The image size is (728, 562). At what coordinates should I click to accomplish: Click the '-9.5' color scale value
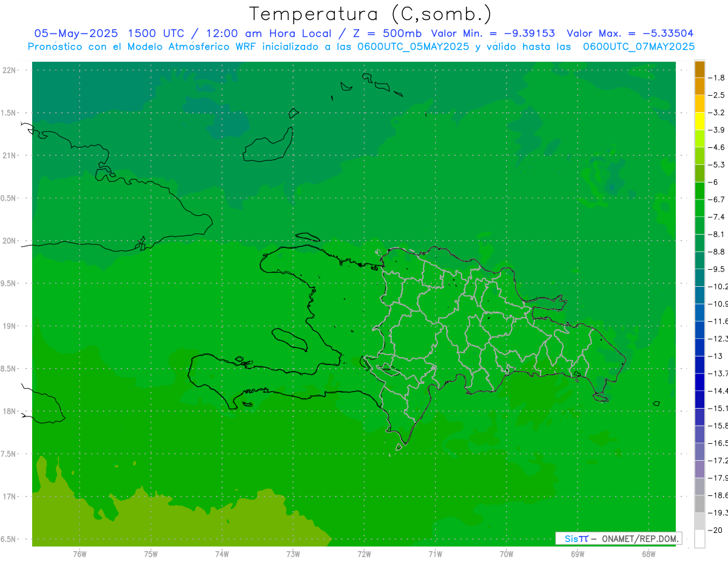717,269
